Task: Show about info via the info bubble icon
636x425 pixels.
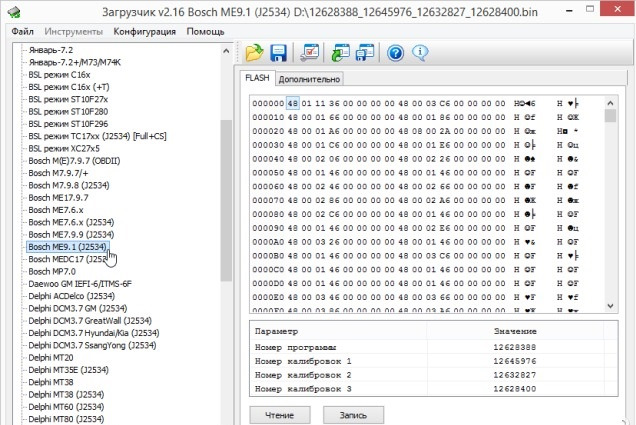Action: (x=420, y=53)
